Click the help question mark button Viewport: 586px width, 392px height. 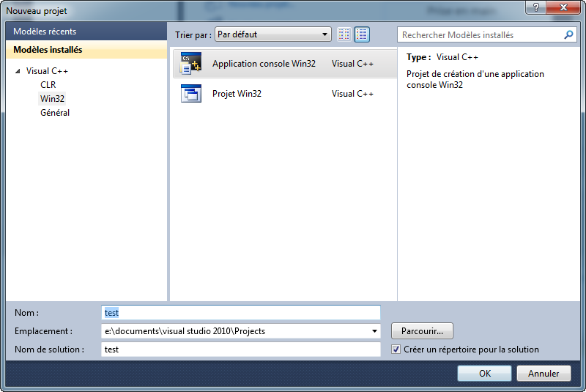[x=536, y=7]
